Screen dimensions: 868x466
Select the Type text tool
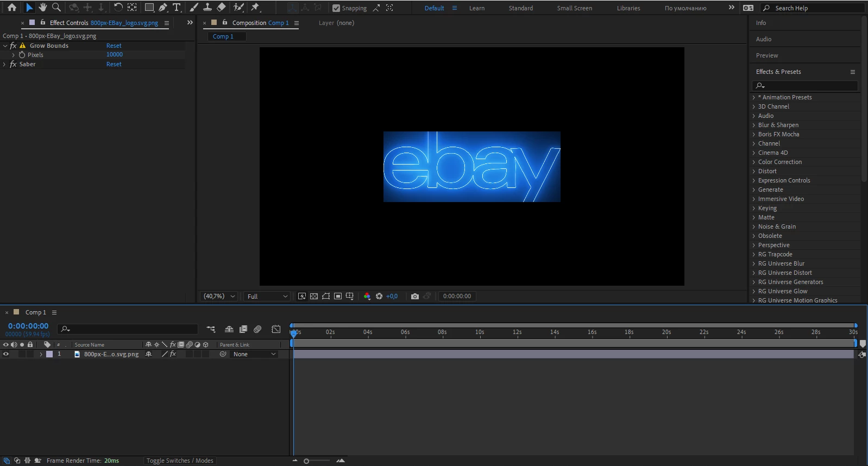click(x=177, y=8)
